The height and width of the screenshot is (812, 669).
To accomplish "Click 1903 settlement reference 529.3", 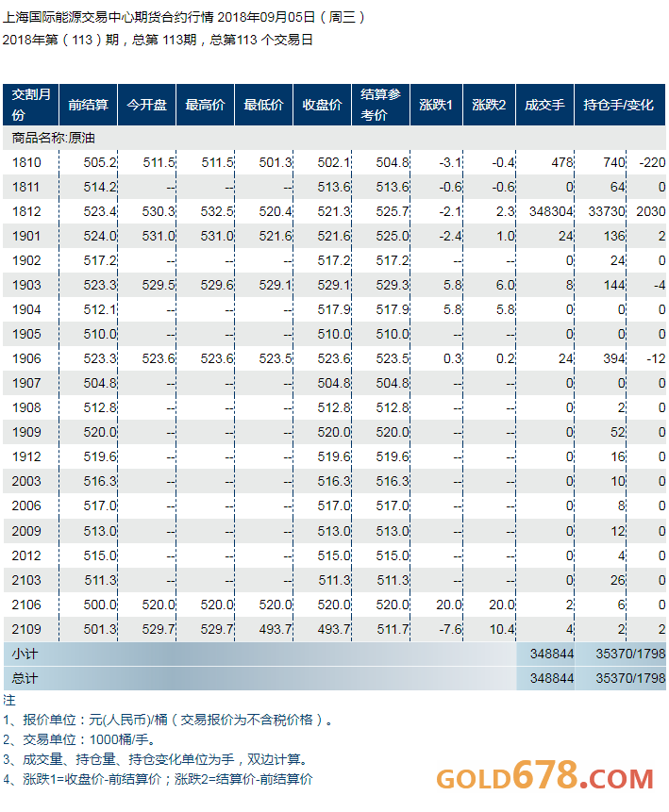I will [x=393, y=285].
